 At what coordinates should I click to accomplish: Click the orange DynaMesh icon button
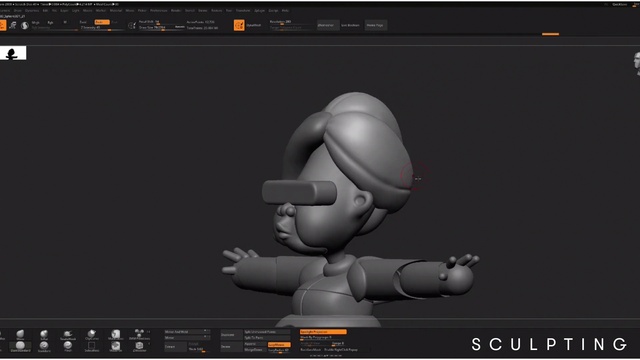point(239,25)
